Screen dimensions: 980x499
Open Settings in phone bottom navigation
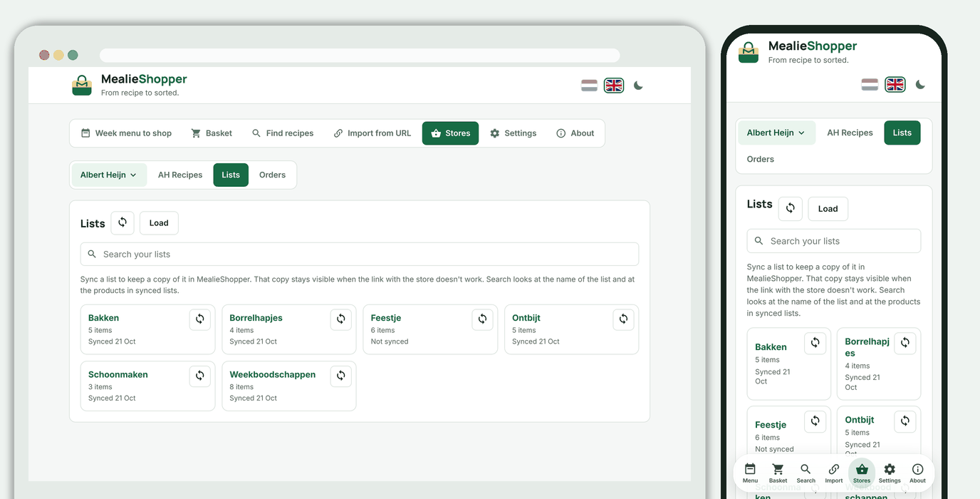coord(890,473)
